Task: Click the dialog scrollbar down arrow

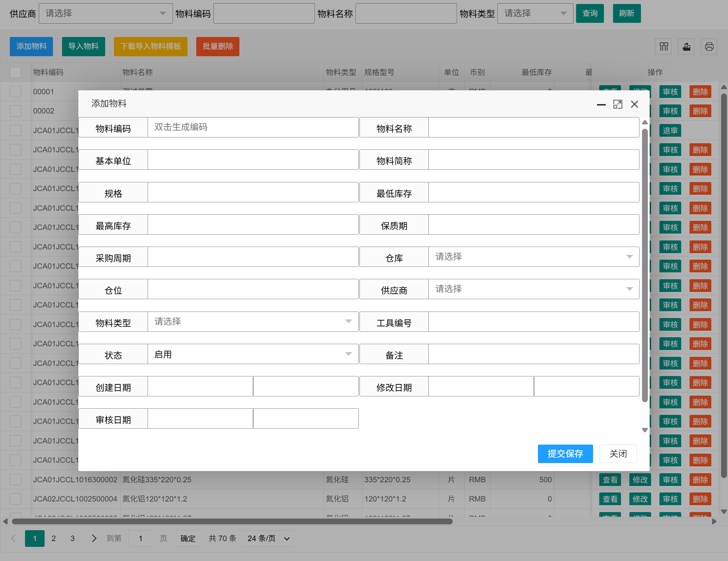Action: click(645, 430)
